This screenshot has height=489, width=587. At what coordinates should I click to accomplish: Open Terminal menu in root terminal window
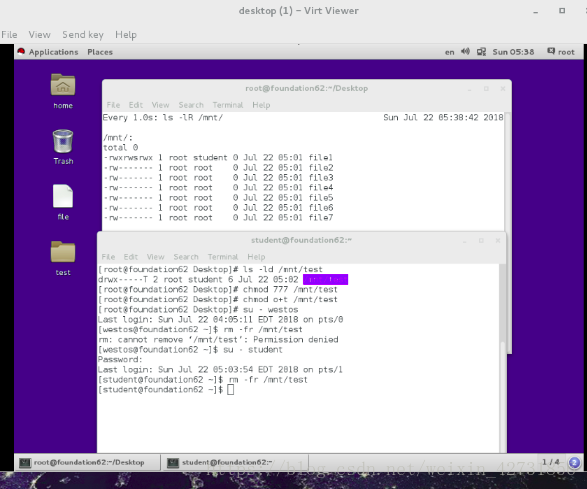point(228,105)
